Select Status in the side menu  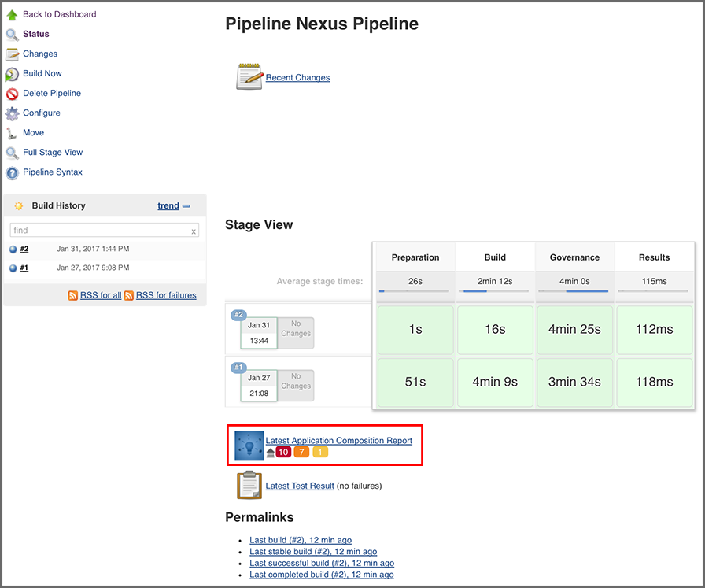tap(36, 34)
